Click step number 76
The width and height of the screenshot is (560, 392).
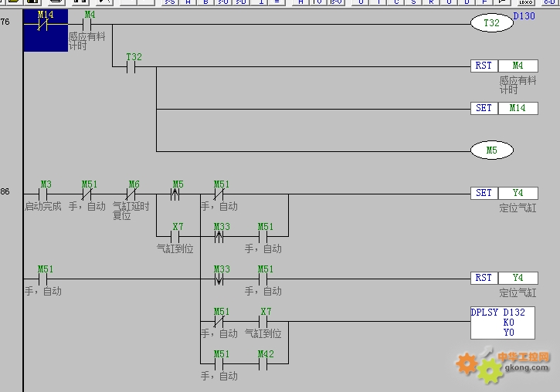tap(5, 22)
